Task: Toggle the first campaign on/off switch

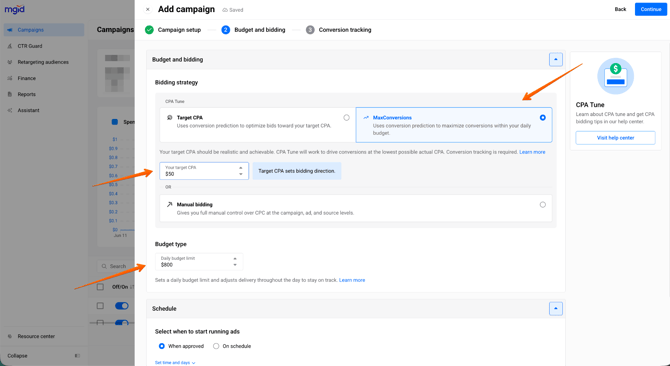Action: coord(122,306)
